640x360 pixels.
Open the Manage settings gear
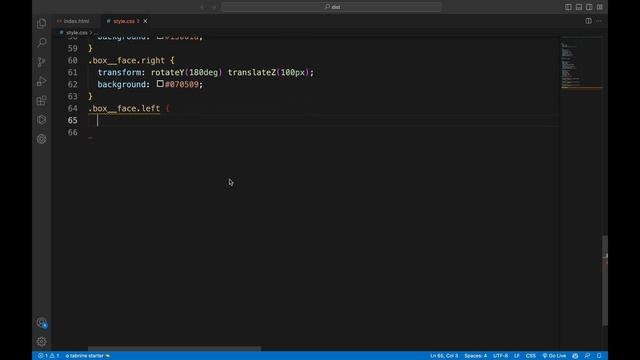pos(41,341)
